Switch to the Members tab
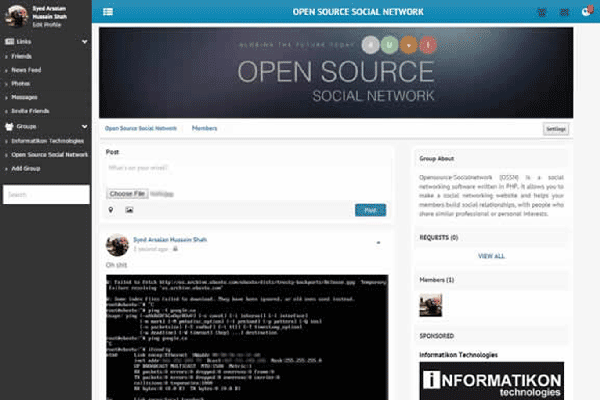The image size is (600, 400). coord(204,129)
